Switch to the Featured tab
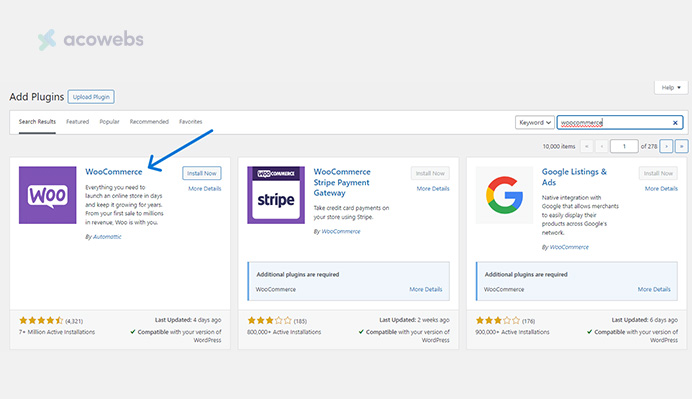692x399 pixels. point(78,122)
